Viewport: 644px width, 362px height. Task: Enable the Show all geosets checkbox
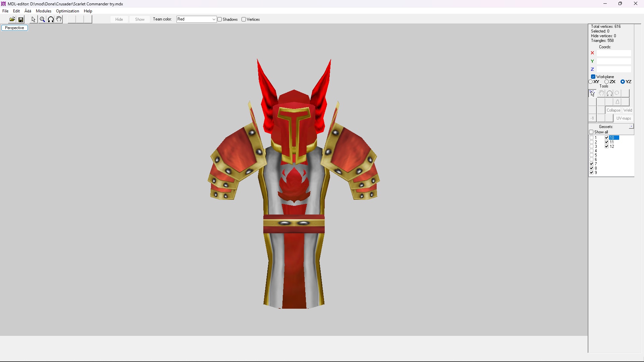591,132
